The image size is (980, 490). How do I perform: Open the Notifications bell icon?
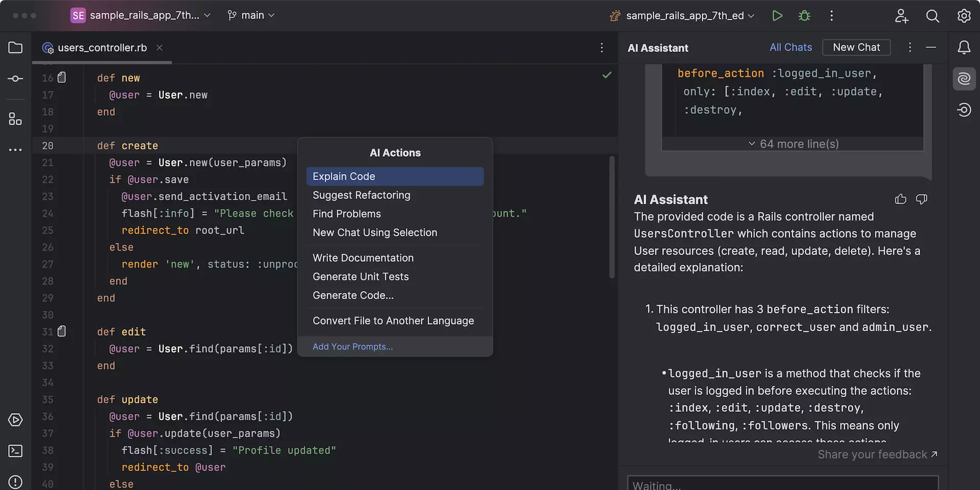(x=964, y=47)
